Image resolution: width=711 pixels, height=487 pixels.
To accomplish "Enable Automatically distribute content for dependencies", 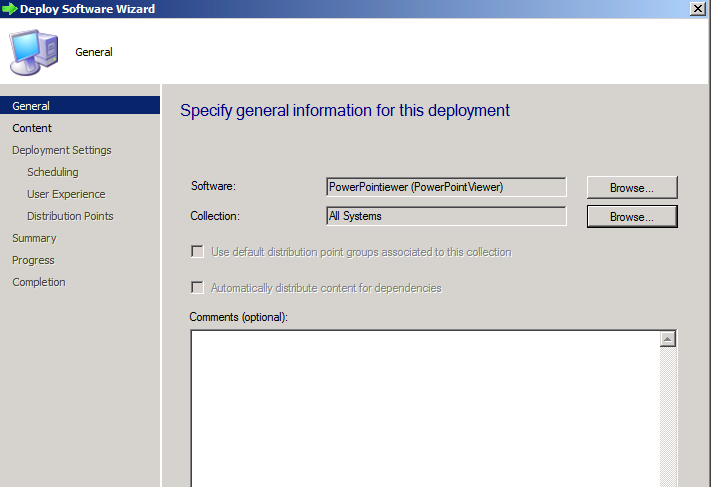I will (x=197, y=287).
